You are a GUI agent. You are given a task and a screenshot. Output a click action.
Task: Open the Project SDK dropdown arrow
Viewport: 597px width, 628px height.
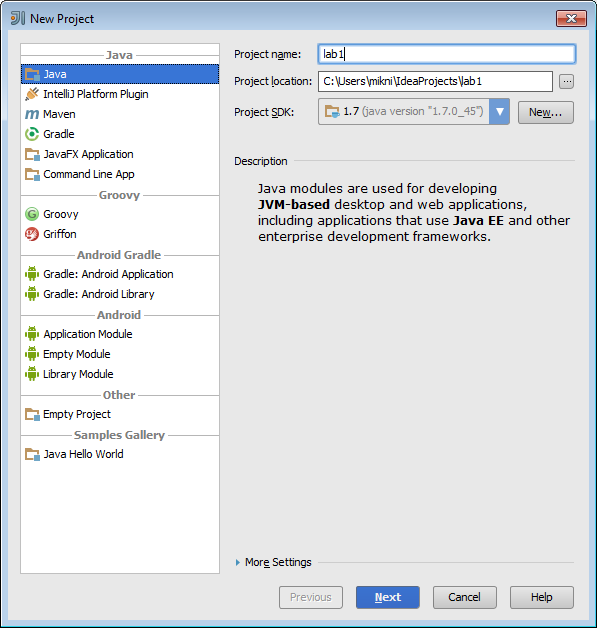[x=499, y=112]
